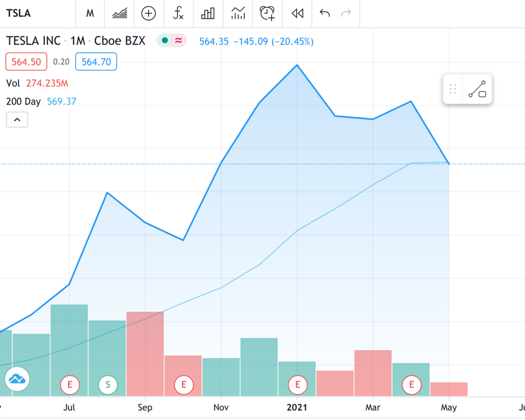Click the Vol 274.235M indicator label
Image resolution: width=525 pixels, height=420 pixels.
coord(37,83)
